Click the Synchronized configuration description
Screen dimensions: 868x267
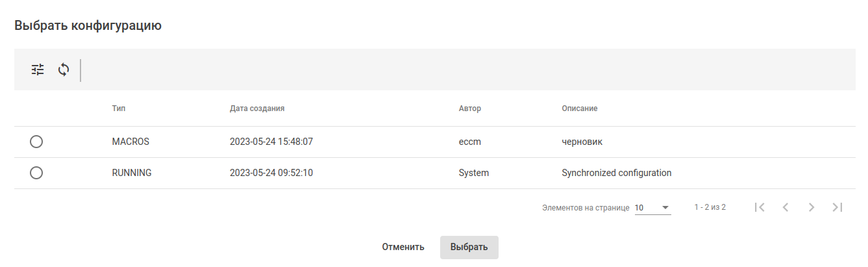point(616,173)
